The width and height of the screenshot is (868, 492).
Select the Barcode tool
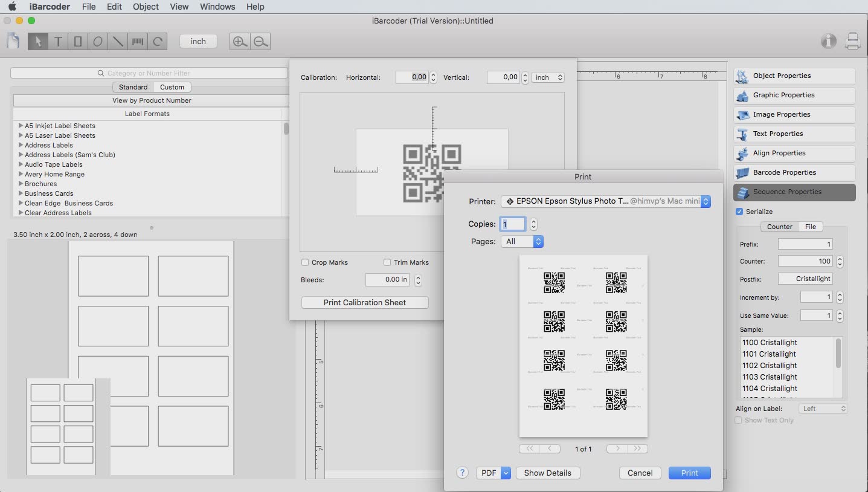click(x=138, y=42)
